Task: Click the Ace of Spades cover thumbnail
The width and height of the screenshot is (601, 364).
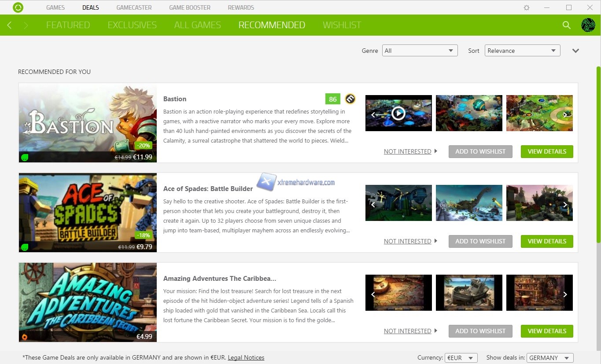Action: click(x=88, y=213)
